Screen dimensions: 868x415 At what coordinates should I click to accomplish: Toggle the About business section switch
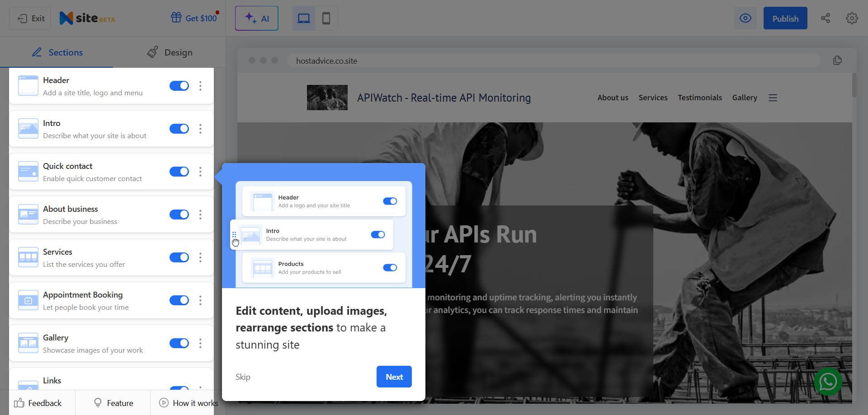pyautogui.click(x=179, y=214)
